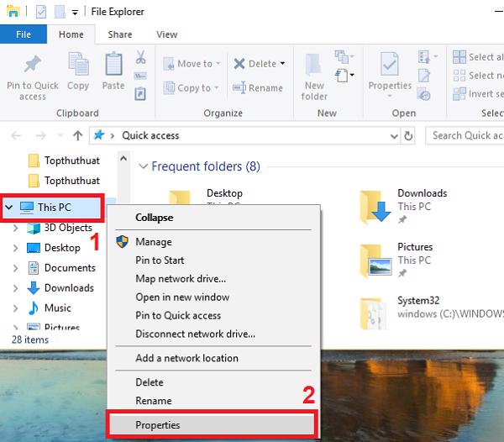This screenshot has width=504, height=442.
Task: Switch to the View ribbon tab
Action: click(x=166, y=34)
